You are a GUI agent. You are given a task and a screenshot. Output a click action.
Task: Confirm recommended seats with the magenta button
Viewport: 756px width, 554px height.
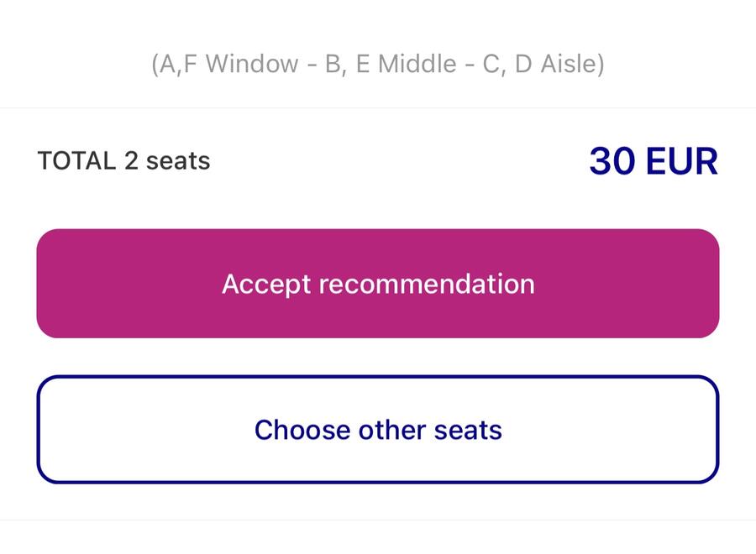coord(378,283)
